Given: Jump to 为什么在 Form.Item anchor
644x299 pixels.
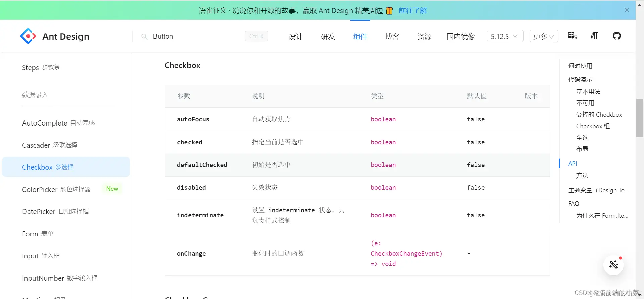Looking at the screenshot, I should (x=602, y=215).
